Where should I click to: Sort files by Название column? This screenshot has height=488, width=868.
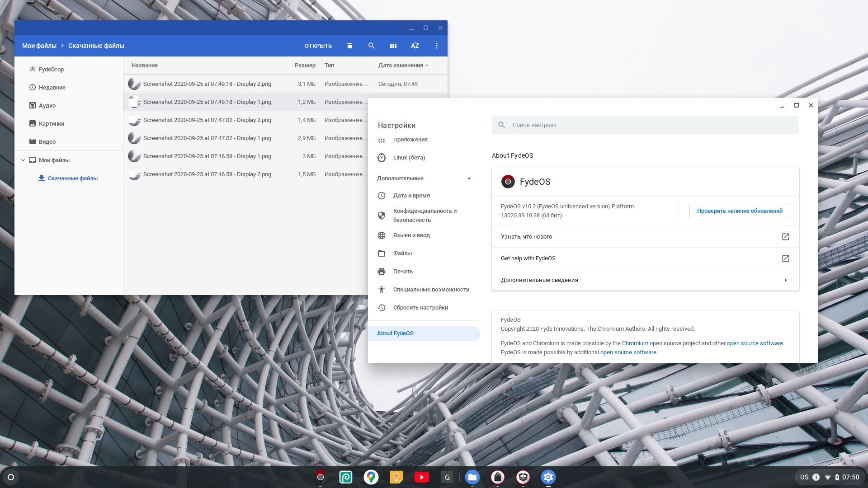click(x=201, y=66)
